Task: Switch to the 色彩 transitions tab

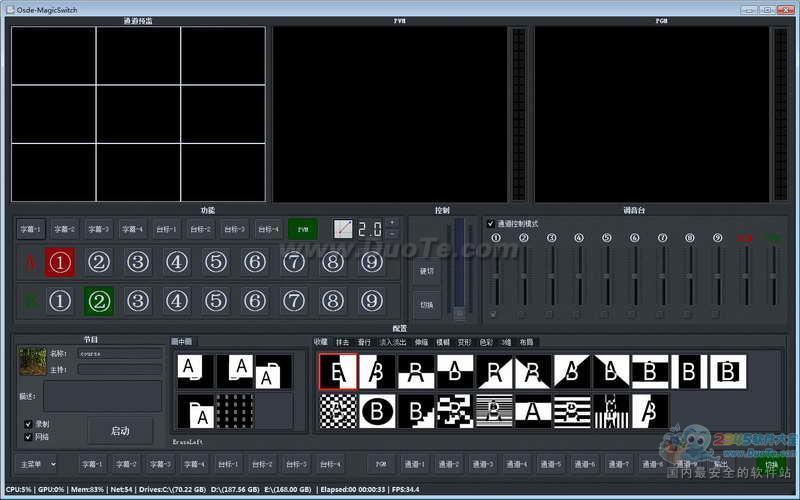Action: tap(486, 342)
